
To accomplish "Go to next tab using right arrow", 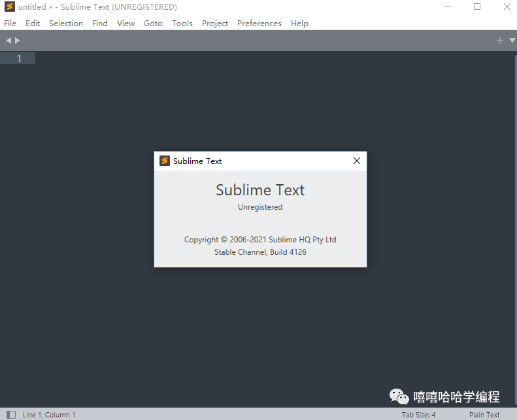I will 18,40.
